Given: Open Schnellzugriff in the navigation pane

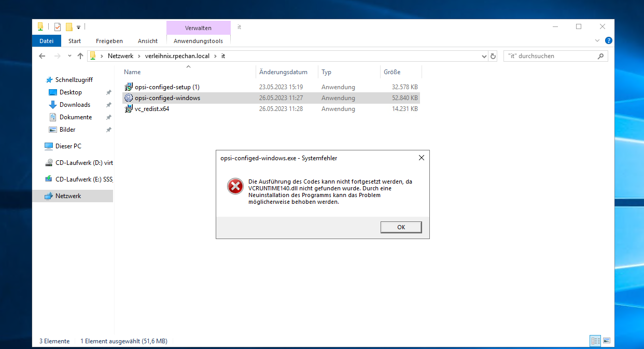Looking at the screenshot, I should pyautogui.click(x=74, y=80).
